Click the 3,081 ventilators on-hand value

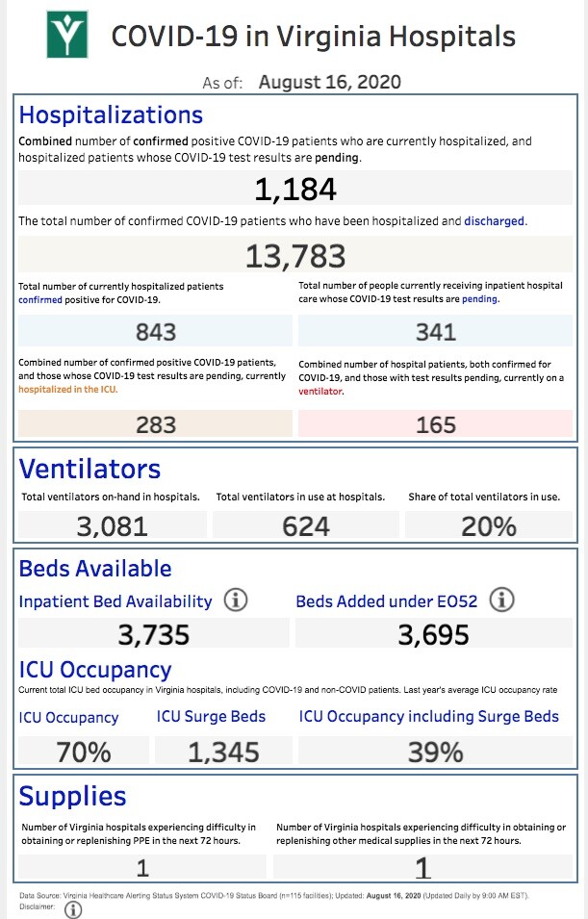tap(112, 525)
